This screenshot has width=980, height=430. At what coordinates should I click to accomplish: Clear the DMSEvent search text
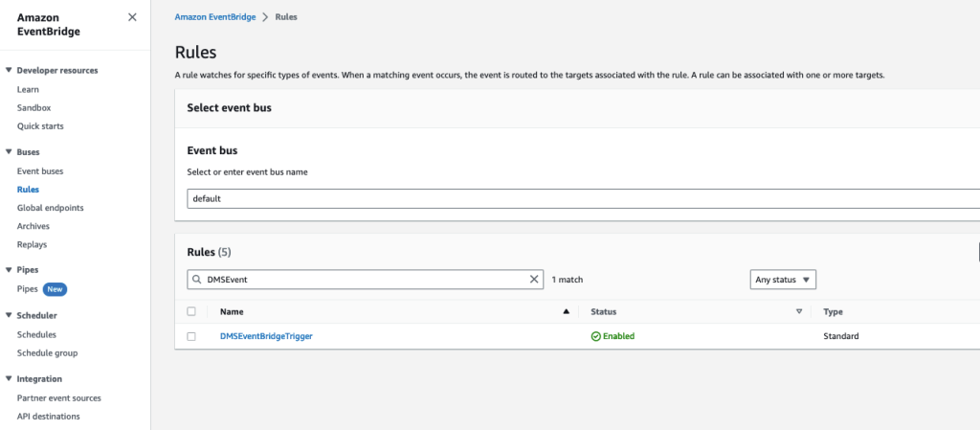534,280
